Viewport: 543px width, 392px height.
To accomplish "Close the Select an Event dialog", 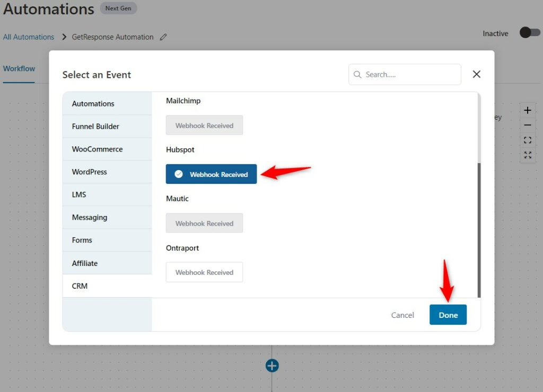I will (x=476, y=74).
